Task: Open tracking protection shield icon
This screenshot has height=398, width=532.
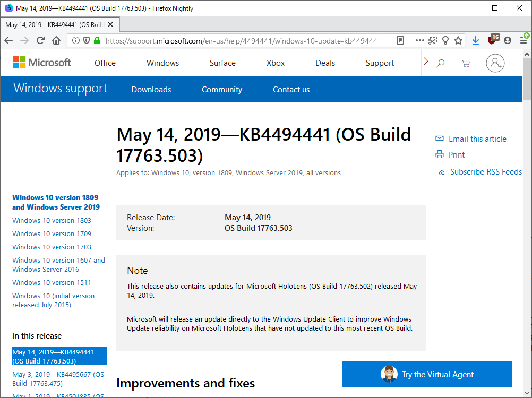Action: 87,41
